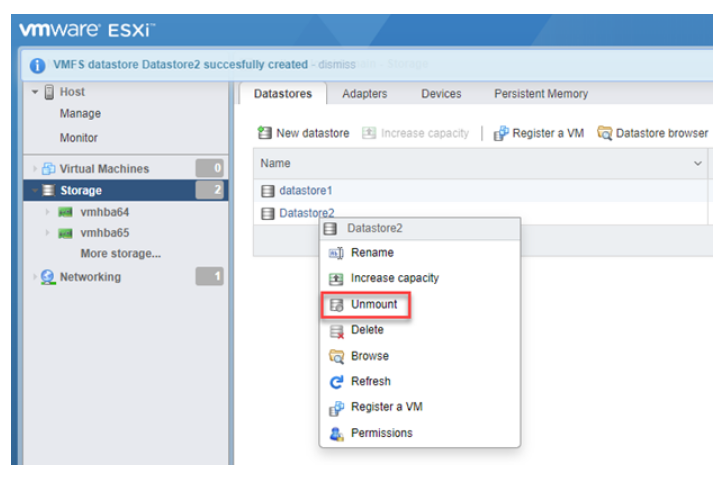This screenshot has height=481, width=727.
Task: Open Monitor under Host
Action: (78, 138)
